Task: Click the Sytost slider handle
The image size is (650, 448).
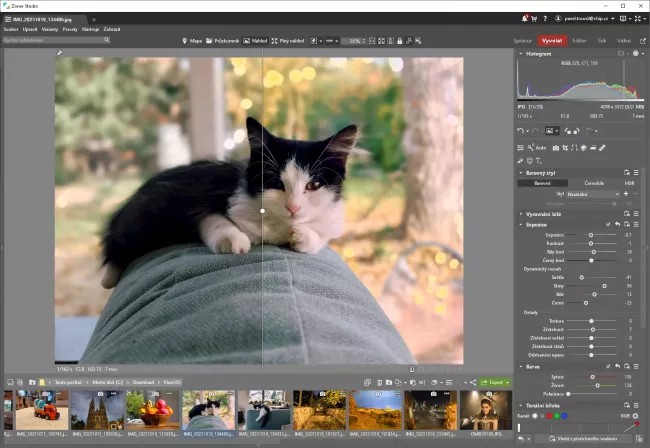Action: tap(592, 376)
